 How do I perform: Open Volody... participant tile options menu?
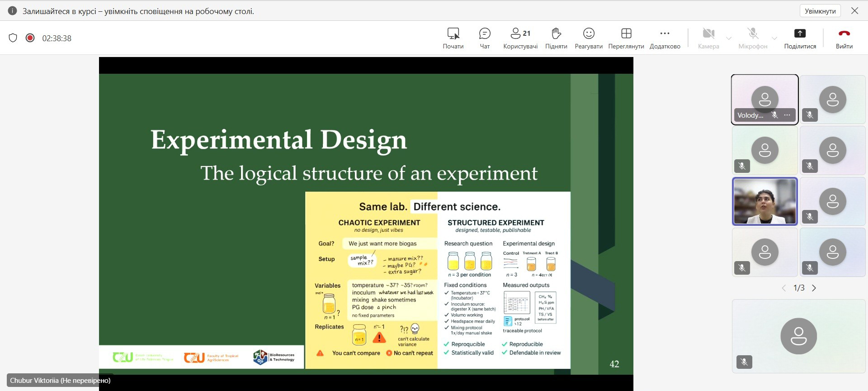(x=787, y=115)
